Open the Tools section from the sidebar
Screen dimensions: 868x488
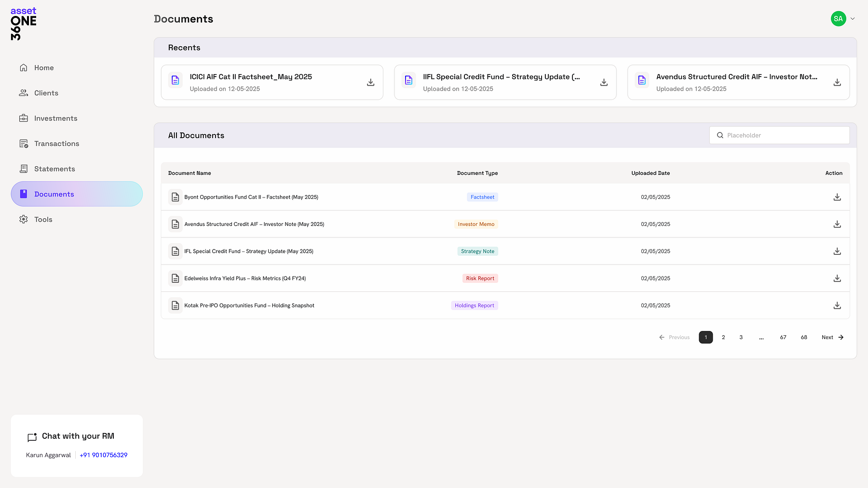43,219
